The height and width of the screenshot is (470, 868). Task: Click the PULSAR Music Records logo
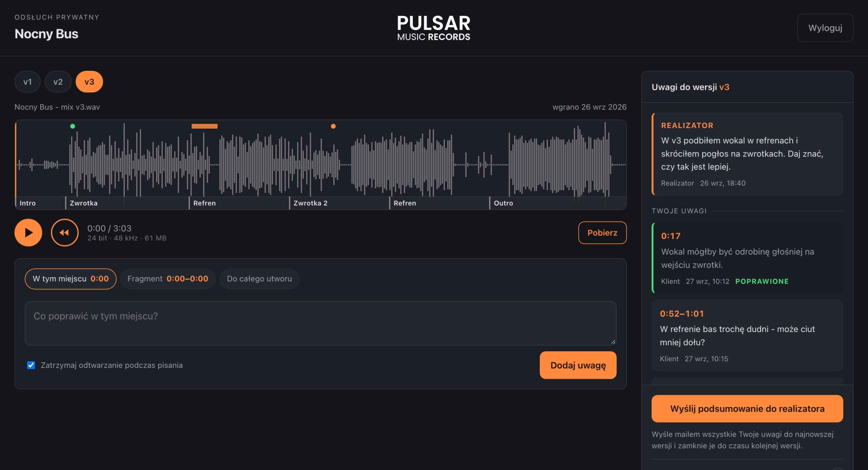434,28
